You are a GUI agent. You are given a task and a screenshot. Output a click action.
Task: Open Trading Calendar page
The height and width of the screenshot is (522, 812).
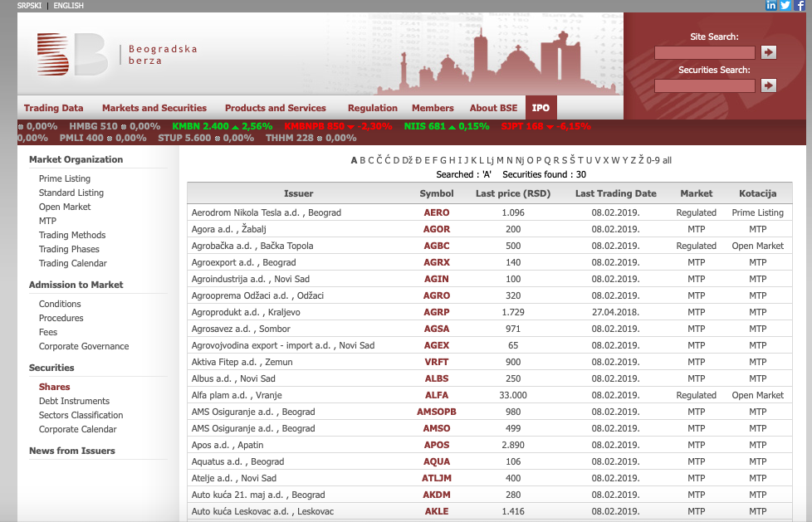tap(72, 263)
